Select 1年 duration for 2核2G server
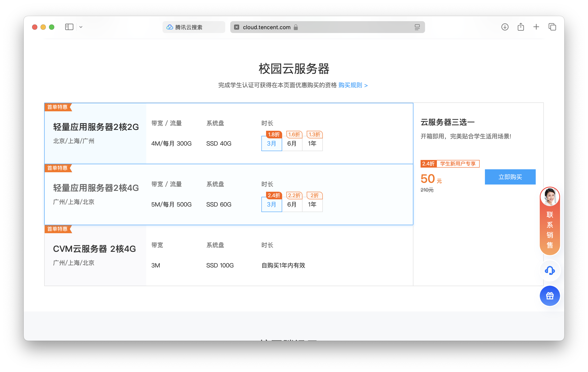588x372 pixels. pyautogui.click(x=312, y=143)
